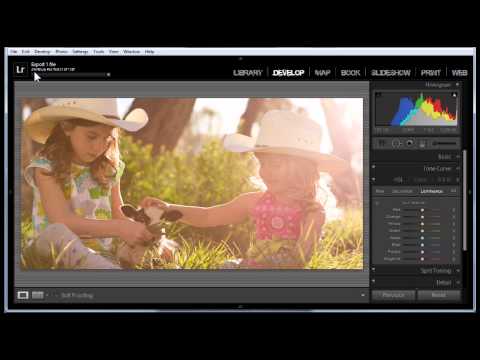Switch to the Web module
This screenshot has height=360, width=480.
click(459, 73)
